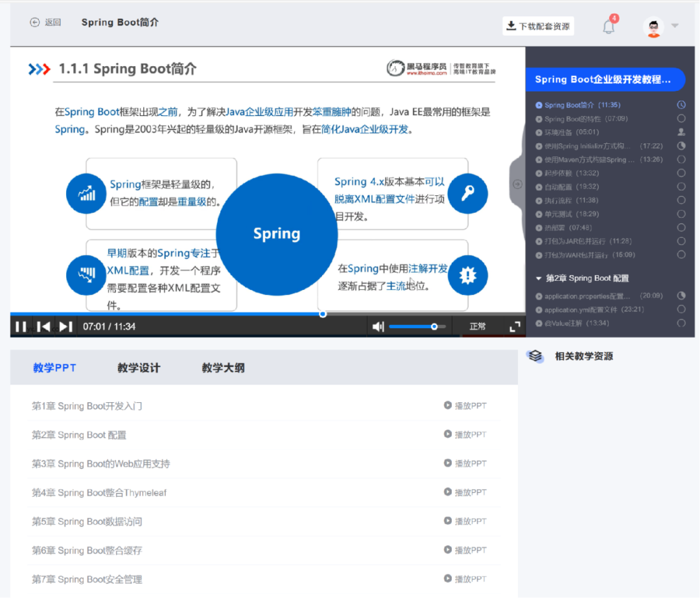The height and width of the screenshot is (598, 700).
Task: Click progress pie for 使用Spring Initializr lesson
Action: (x=681, y=145)
